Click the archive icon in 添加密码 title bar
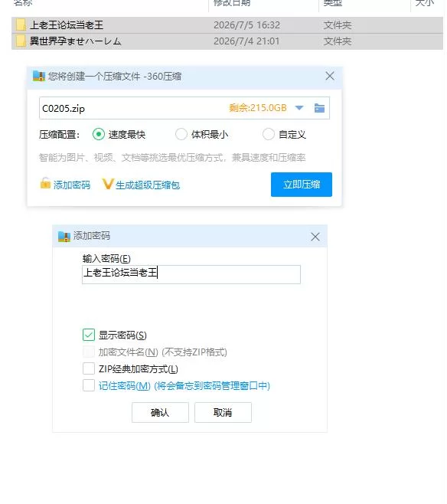 pos(64,236)
